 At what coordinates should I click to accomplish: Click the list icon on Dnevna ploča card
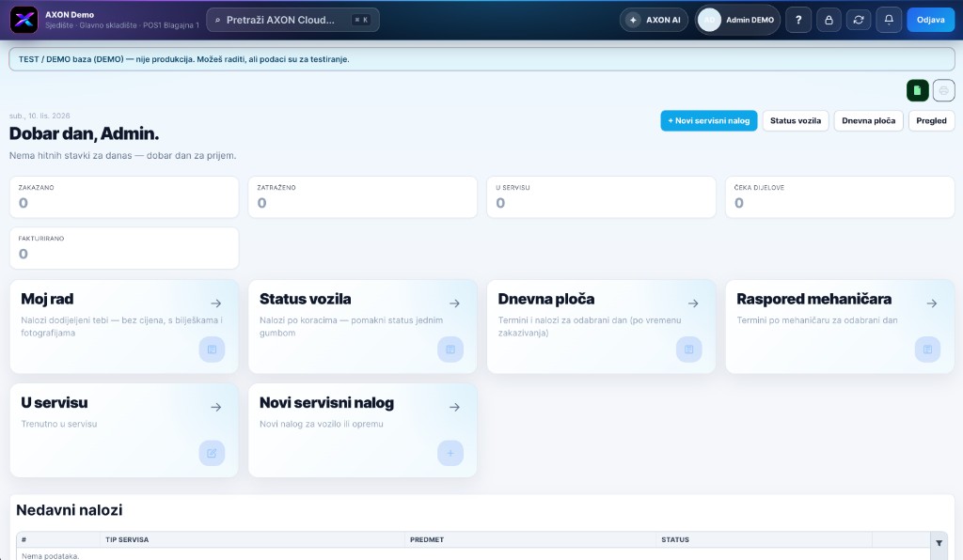pos(689,350)
